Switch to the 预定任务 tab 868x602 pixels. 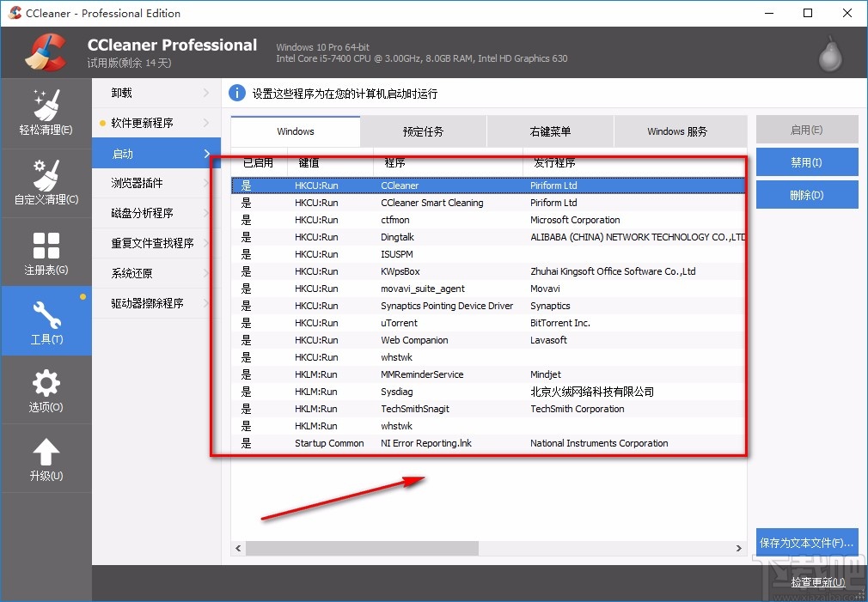[x=422, y=131]
